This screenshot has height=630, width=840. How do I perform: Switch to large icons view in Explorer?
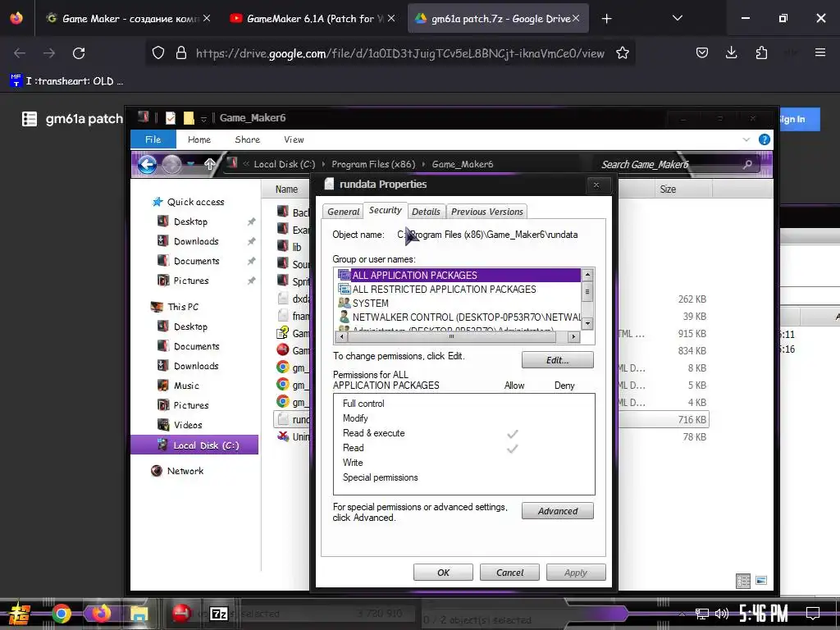point(761,581)
